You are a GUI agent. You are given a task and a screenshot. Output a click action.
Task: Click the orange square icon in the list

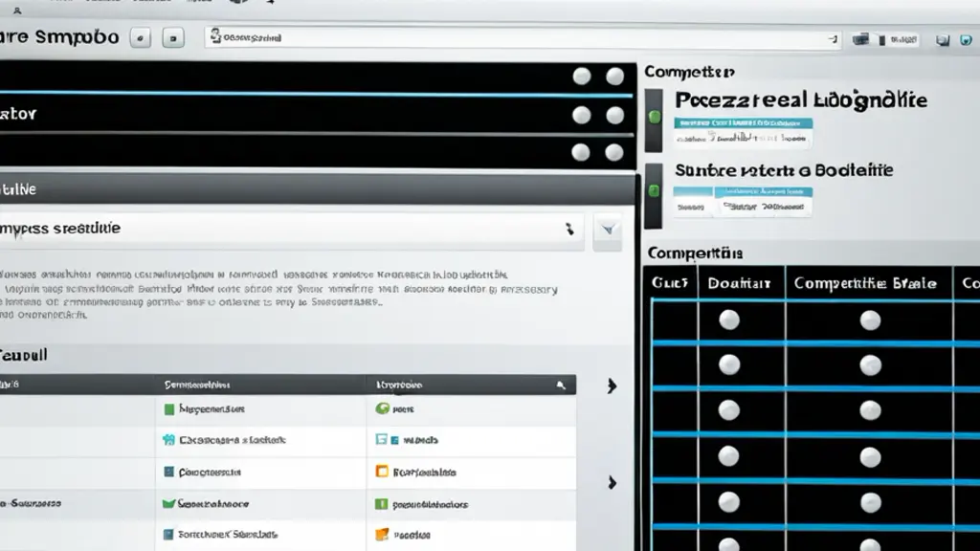pyautogui.click(x=382, y=472)
